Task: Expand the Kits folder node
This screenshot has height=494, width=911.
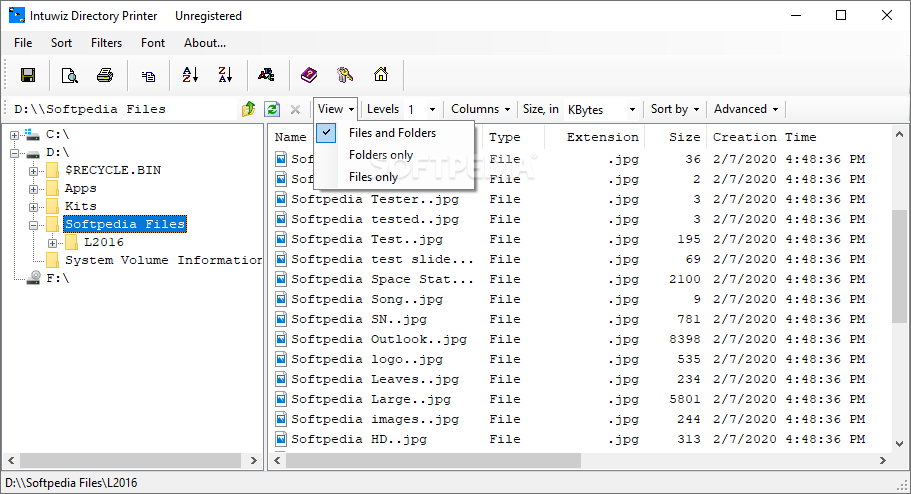Action: pyautogui.click(x=34, y=207)
